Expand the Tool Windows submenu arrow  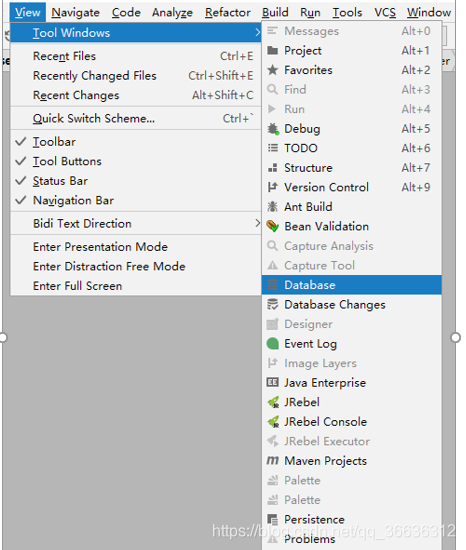click(257, 33)
